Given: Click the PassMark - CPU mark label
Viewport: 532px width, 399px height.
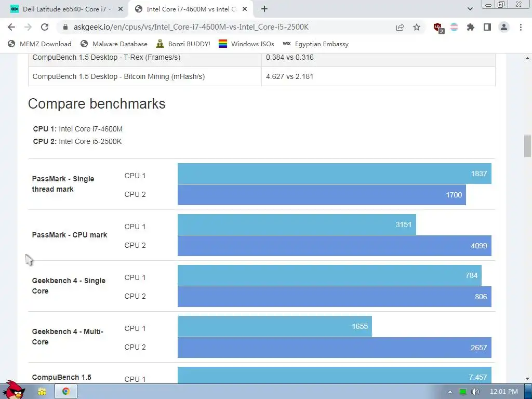Looking at the screenshot, I should 70,235.
